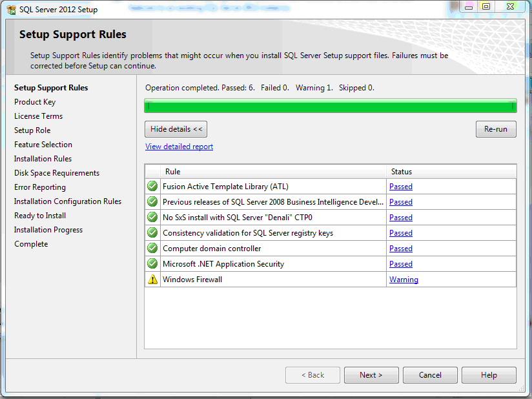Screen dimensions: 532x399
Task: Click the green check icon beside Fusion Active Template Library
Action: click(x=152, y=187)
